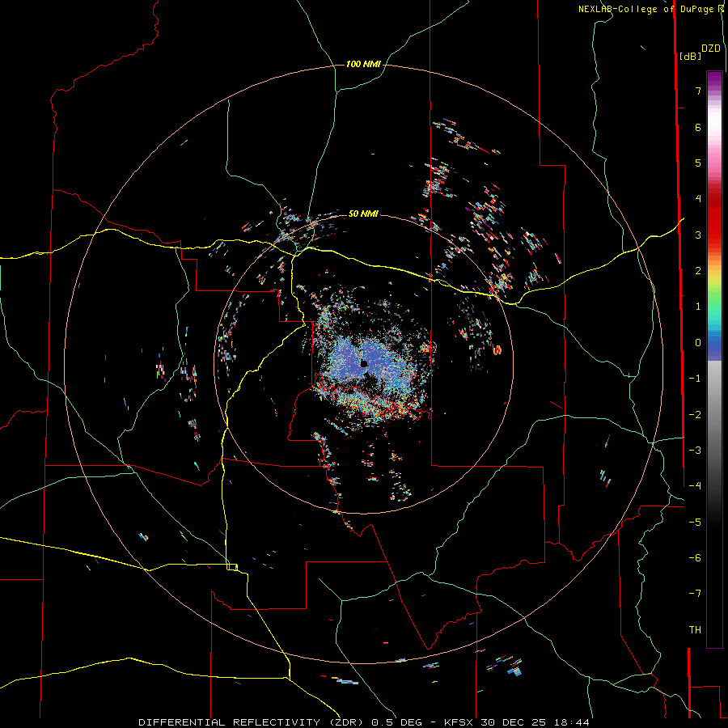728x728 pixels.
Task: Click the 5 dB value on the legend
Action: click(698, 163)
